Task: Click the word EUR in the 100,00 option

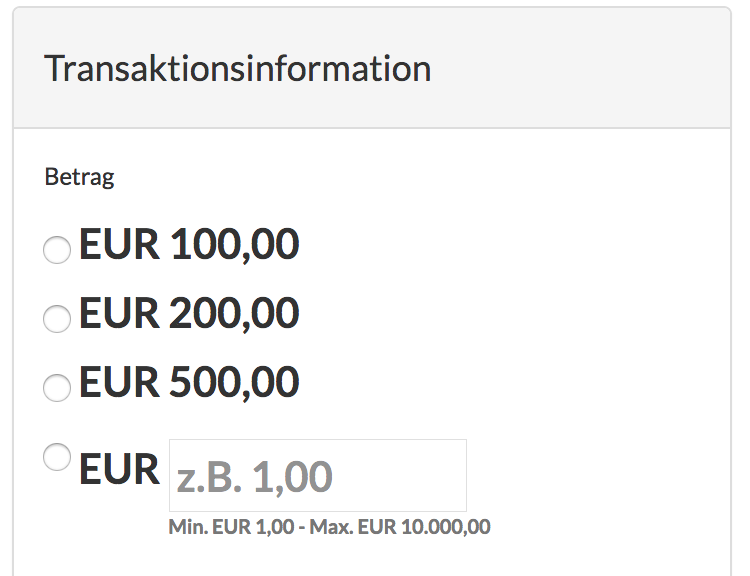Action: click(119, 245)
